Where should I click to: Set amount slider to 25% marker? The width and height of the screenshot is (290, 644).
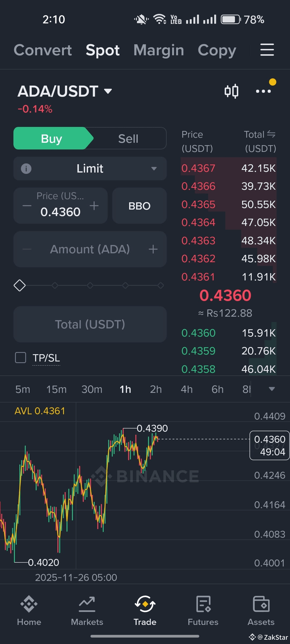55,285
